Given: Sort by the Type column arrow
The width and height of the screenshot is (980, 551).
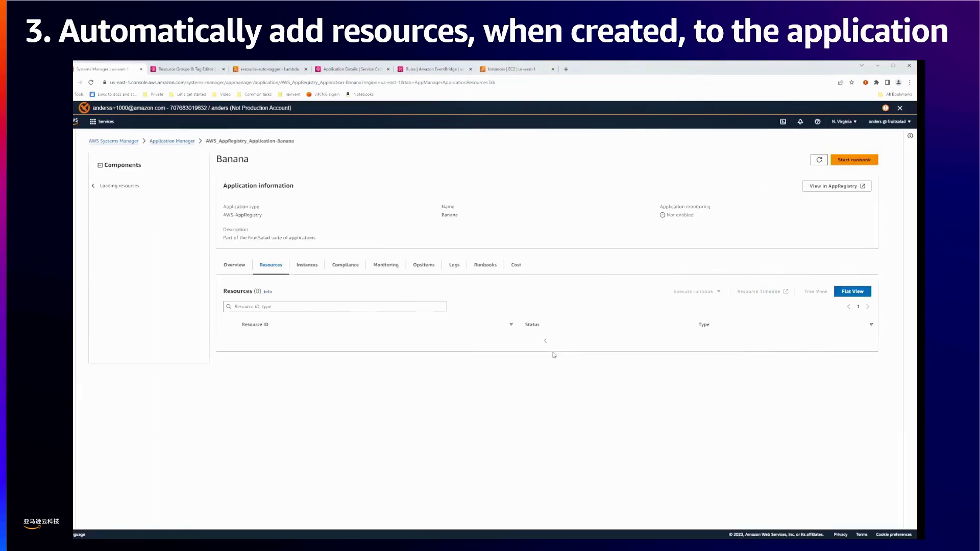Looking at the screenshot, I should pyautogui.click(x=871, y=324).
